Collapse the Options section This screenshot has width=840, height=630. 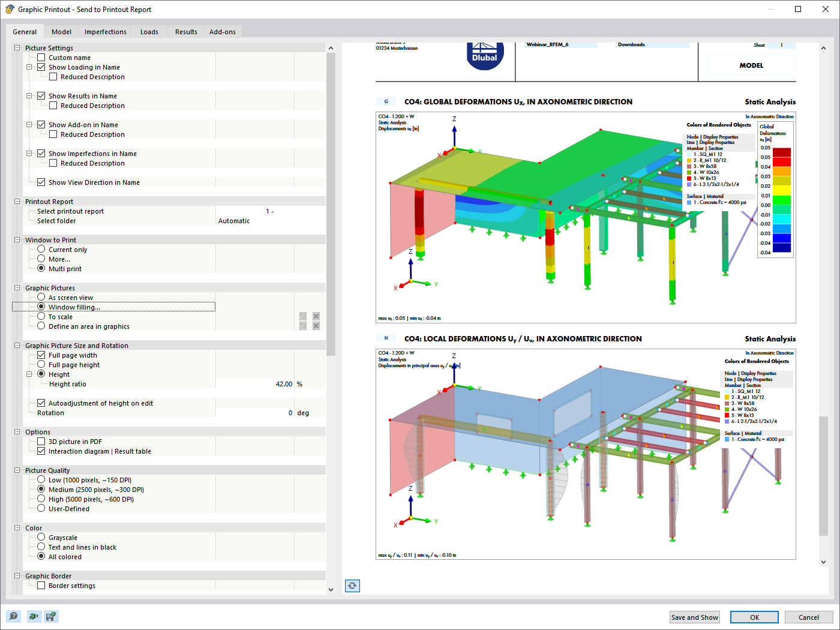17,432
